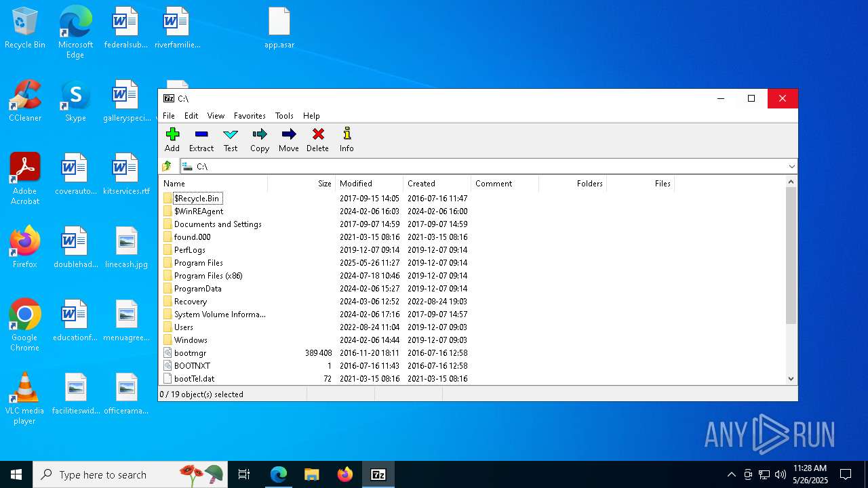868x488 pixels.
Task: Sort by Modified column header
Action: (x=370, y=184)
